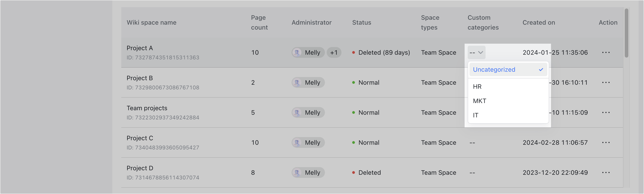Open the Custom categories dropdown for Project A

point(476,53)
